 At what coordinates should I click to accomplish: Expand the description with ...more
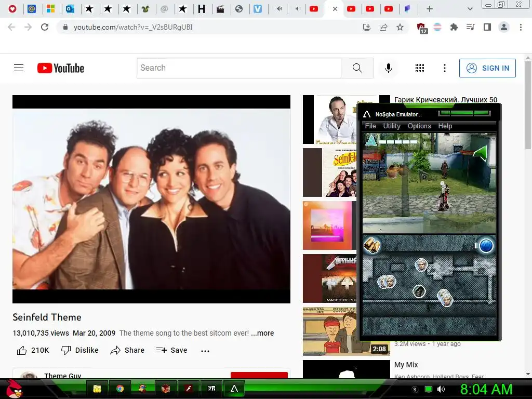pos(262,333)
